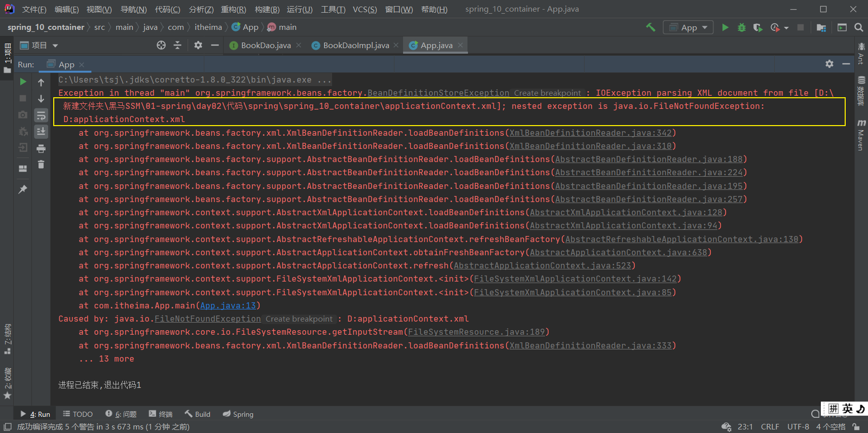The height and width of the screenshot is (433, 868).
Task: Toggle the Maven tool window
Action: tap(861, 135)
